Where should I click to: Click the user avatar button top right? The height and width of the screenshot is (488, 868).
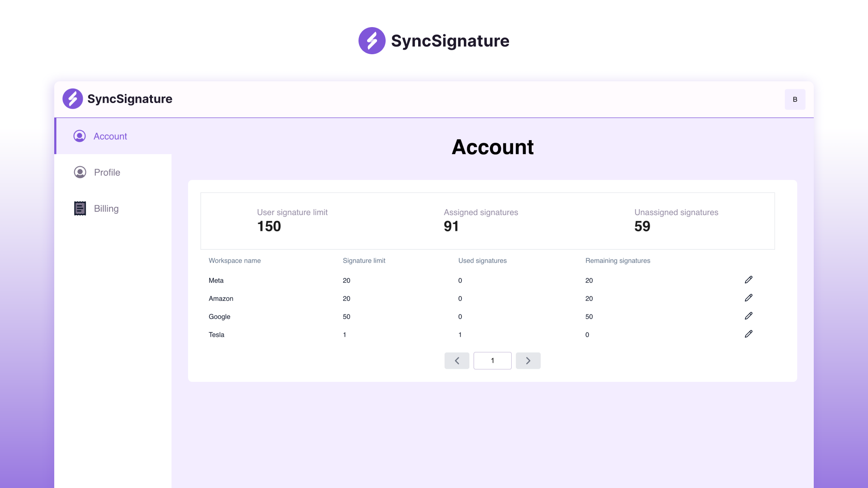tap(795, 99)
